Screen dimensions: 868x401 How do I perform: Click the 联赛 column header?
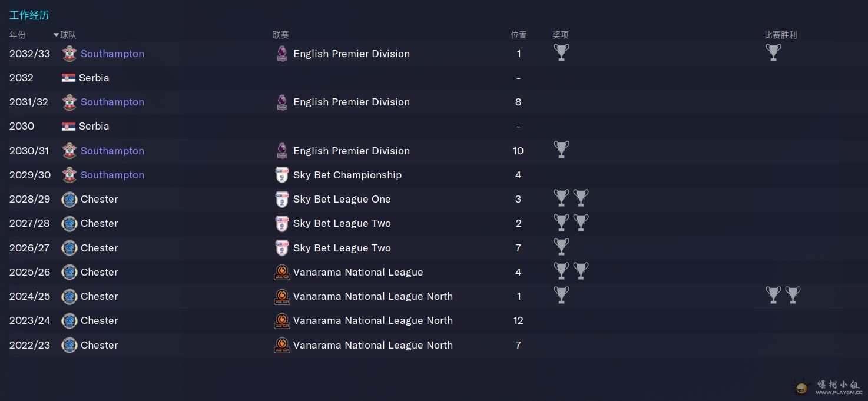[x=281, y=35]
